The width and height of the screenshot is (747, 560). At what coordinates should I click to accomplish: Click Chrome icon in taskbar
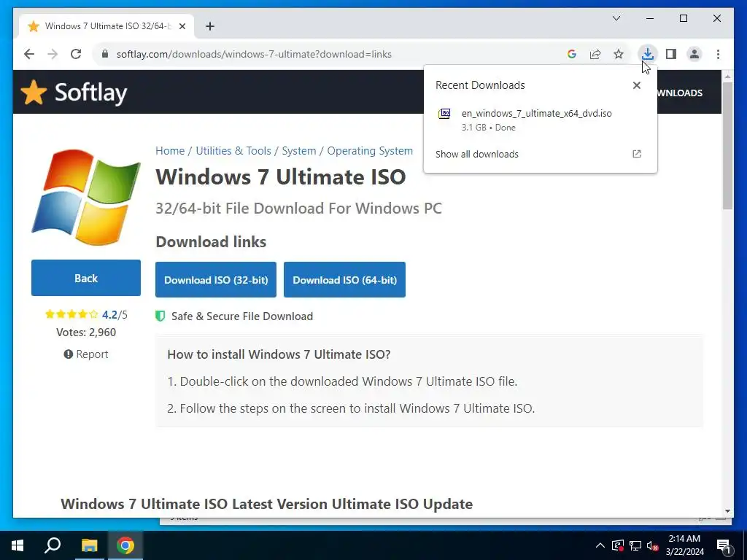[125, 545]
